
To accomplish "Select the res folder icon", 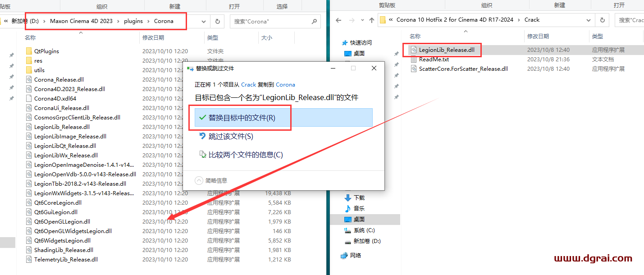I will pos(29,60).
